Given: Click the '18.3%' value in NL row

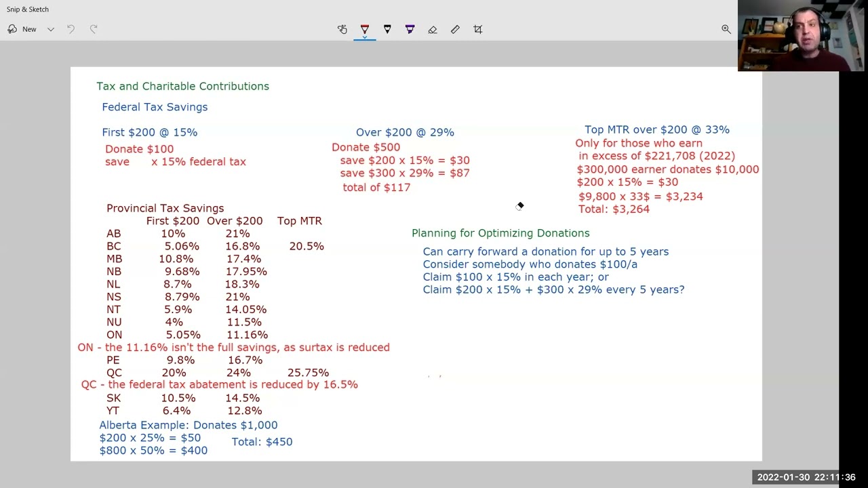Looking at the screenshot, I should click(x=242, y=284).
